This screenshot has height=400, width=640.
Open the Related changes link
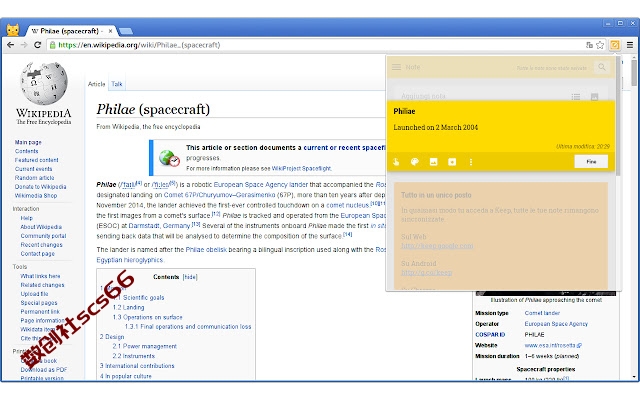coord(42,285)
